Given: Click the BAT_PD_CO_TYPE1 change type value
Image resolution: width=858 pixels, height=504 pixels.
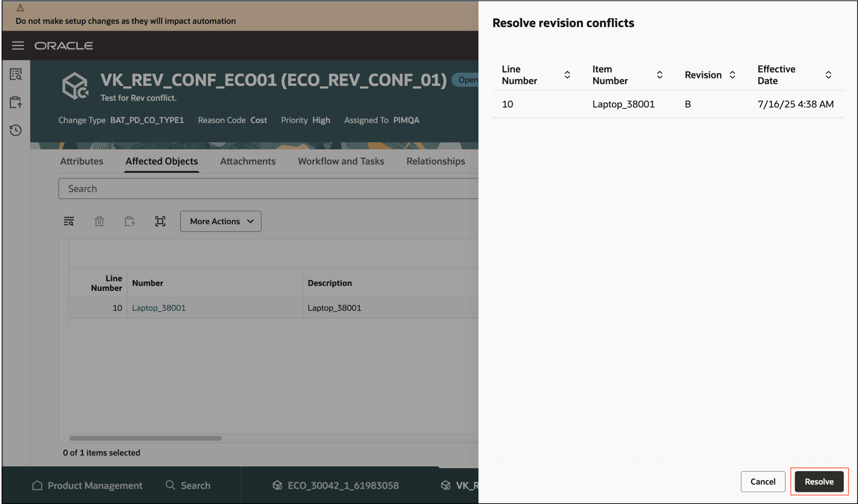Looking at the screenshot, I should [x=147, y=120].
